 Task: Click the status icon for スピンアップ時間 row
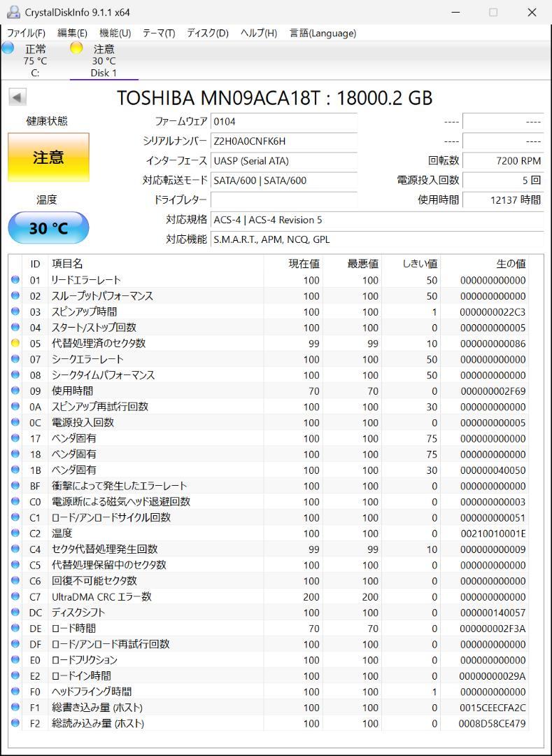[x=15, y=311]
